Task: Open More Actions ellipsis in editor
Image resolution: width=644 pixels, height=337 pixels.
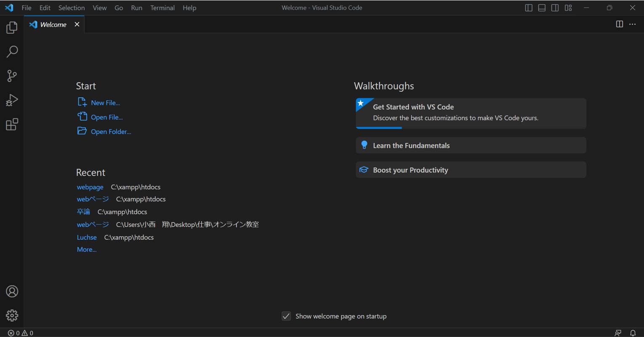Action: [632, 24]
